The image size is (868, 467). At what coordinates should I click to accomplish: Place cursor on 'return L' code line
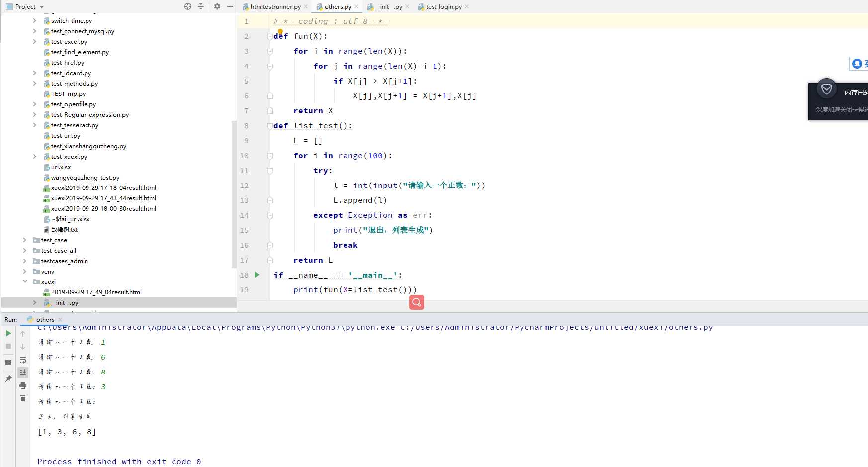coord(313,260)
